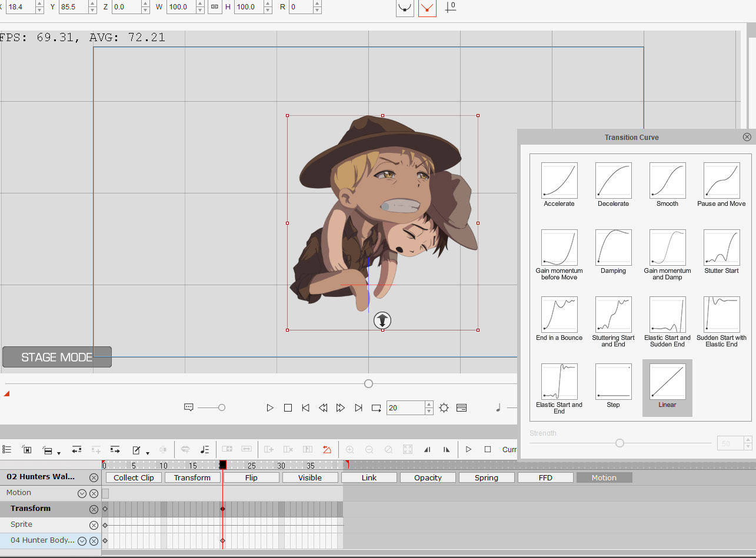Click the object-related track icon in timeline toolbar

point(27,450)
